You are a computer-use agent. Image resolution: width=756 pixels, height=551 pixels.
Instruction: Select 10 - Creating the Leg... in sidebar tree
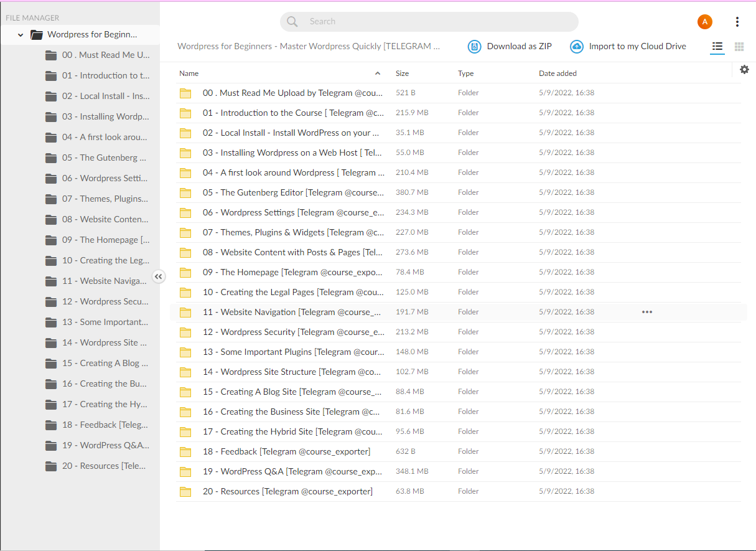[x=106, y=260]
